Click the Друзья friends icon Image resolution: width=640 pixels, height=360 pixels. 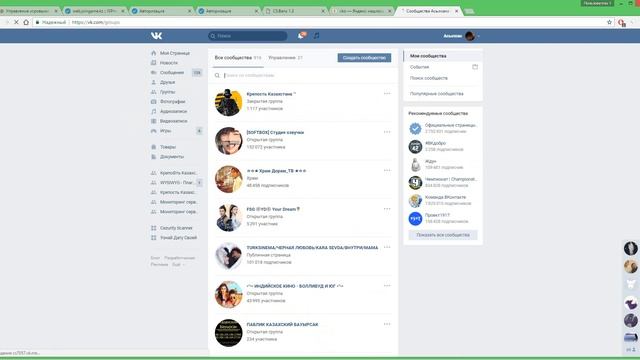[x=153, y=82]
